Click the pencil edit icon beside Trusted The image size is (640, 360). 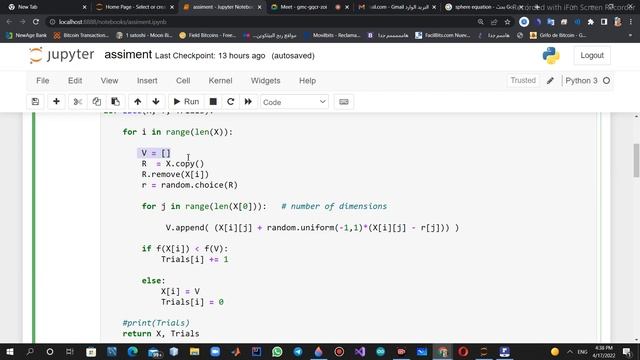(x=550, y=80)
